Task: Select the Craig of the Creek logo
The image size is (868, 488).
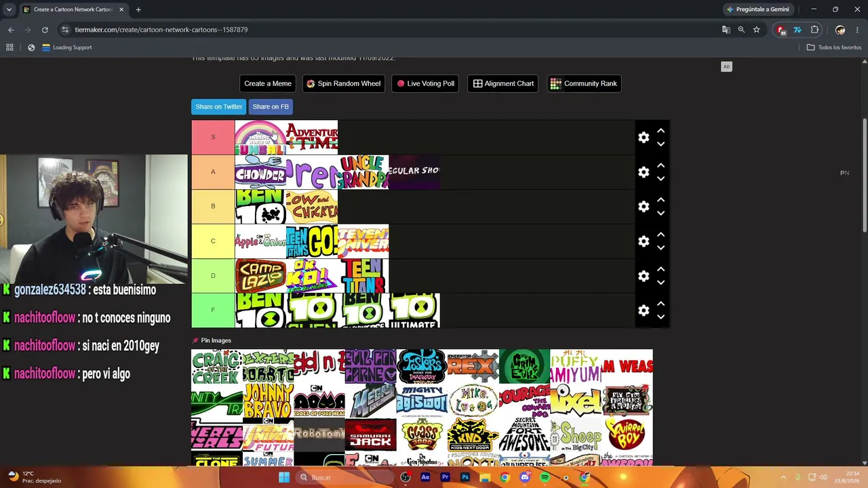Action: point(217,367)
